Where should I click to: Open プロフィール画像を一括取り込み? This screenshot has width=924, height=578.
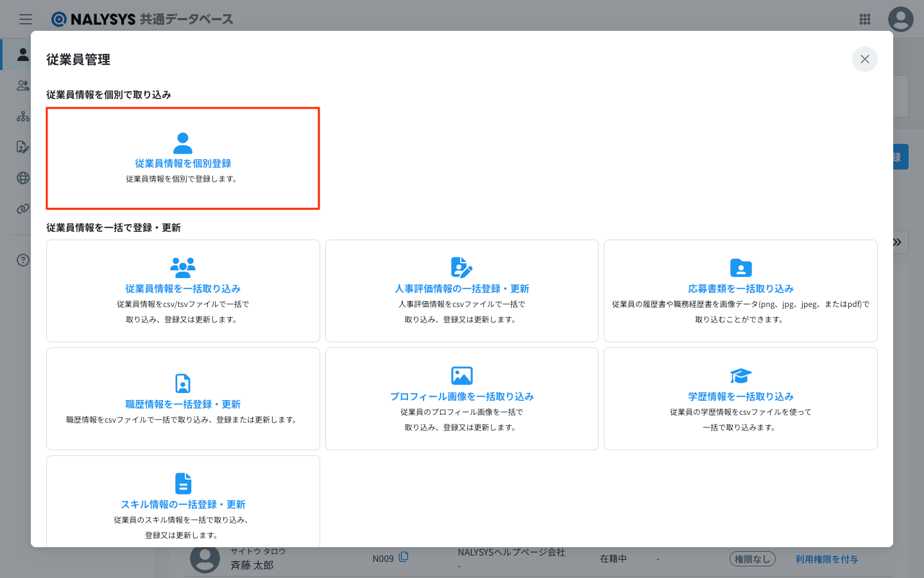tap(461, 397)
